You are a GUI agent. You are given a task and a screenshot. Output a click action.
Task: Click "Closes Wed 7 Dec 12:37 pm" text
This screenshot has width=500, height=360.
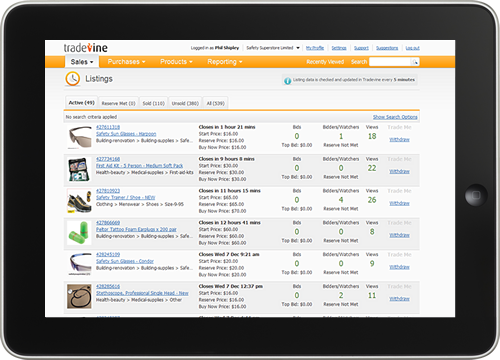click(x=231, y=286)
